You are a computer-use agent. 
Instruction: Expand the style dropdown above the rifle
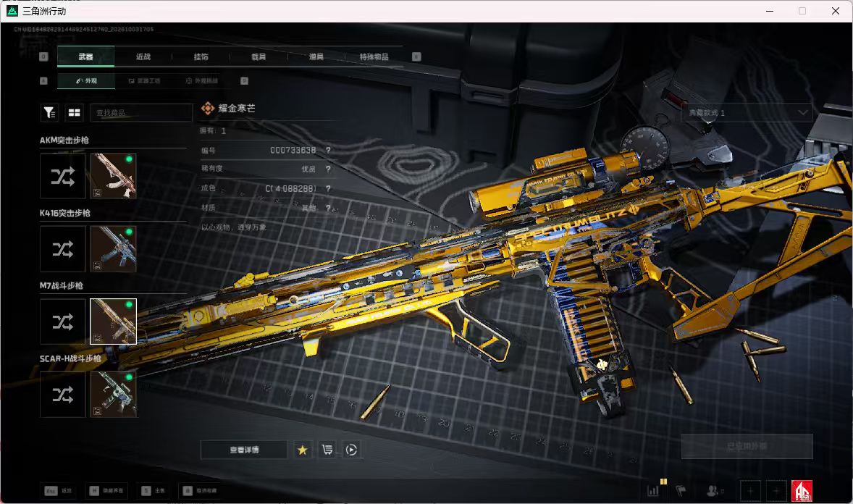click(747, 113)
